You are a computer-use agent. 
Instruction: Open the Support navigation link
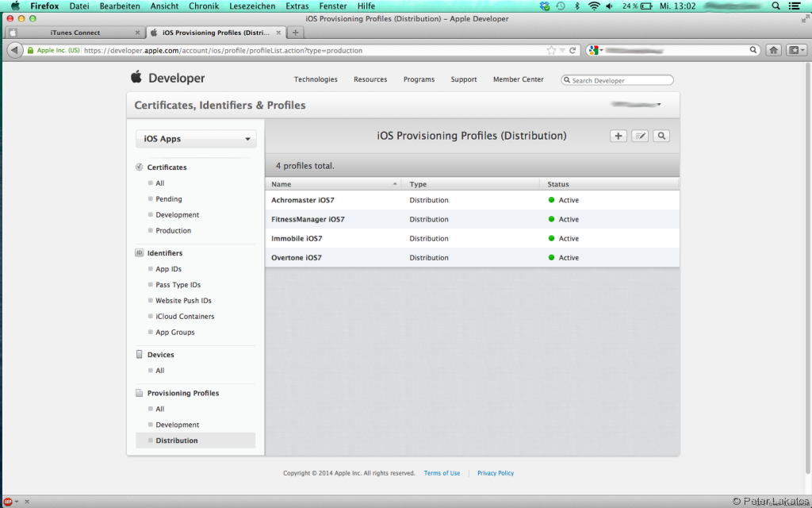point(463,79)
